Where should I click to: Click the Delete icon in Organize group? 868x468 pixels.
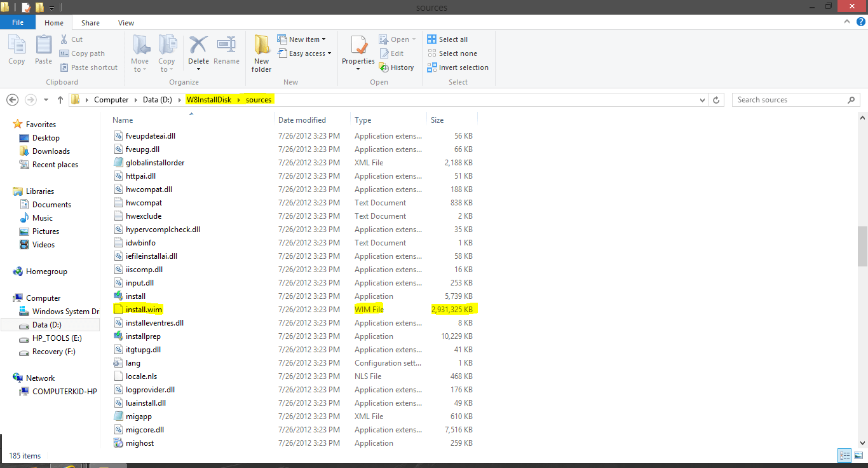click(x=198, y=48)
